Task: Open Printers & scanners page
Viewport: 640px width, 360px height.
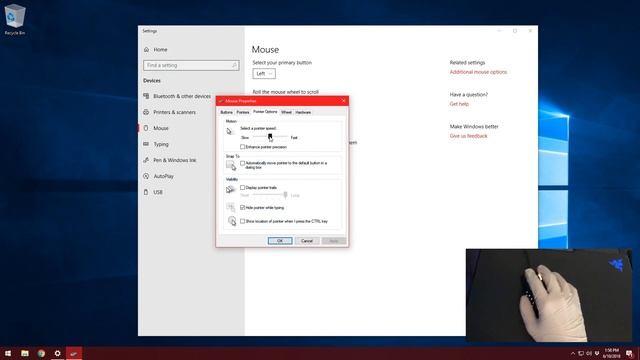Action: [174, 112]
